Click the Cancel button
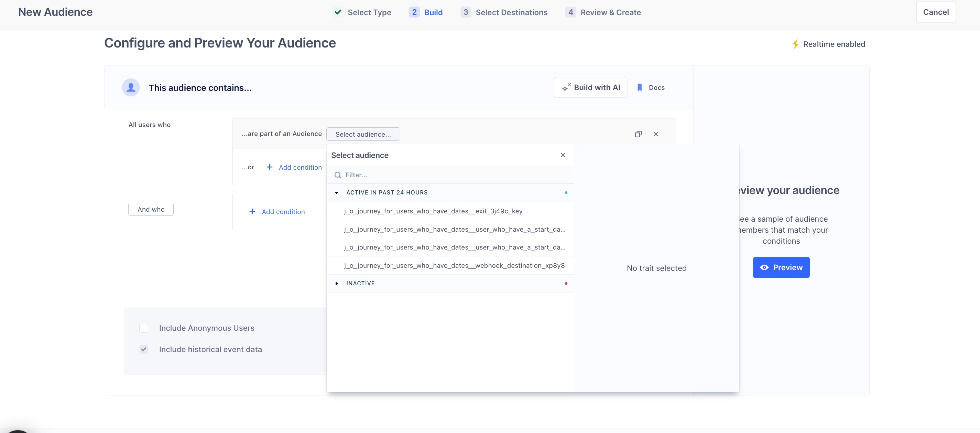980x433 pixels. (936, 12)
